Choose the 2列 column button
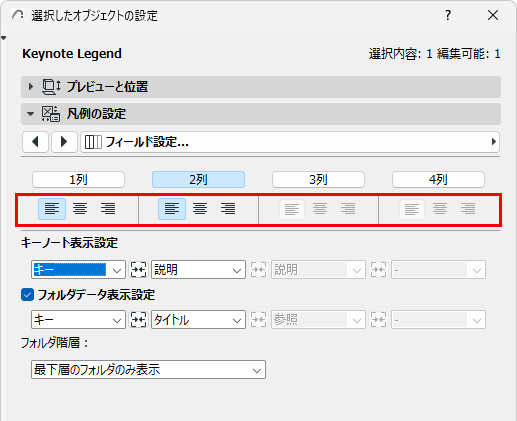This screenshot has height=421, width=517. point(198,180)
